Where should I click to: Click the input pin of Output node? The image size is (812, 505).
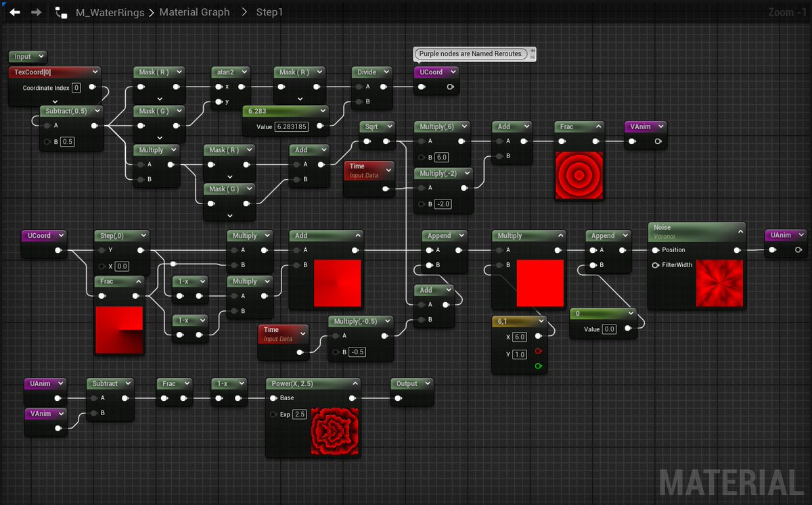tap(399, 398)
